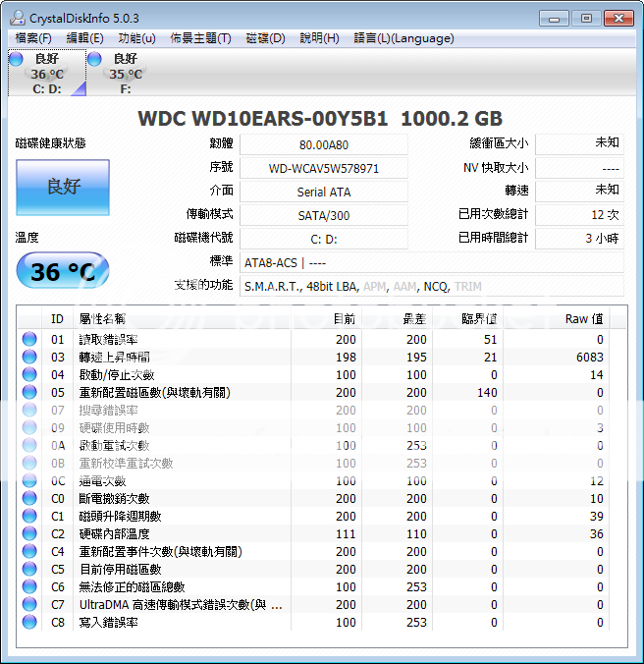Click the 傳輸模式 SATA/300 field
The width and height of the screenshot is (644, 664).
(x=323, y=215)
